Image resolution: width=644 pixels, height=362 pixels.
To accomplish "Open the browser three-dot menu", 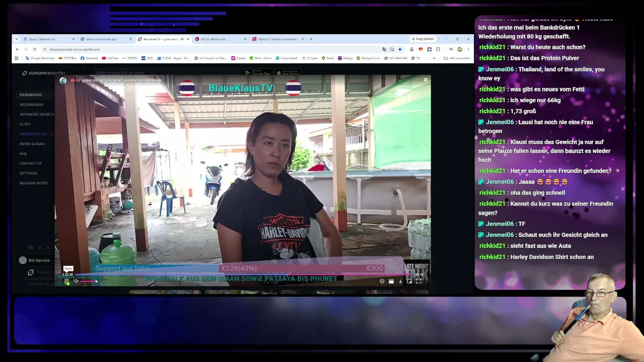I will pyautogui.click(x=468, y=49).
